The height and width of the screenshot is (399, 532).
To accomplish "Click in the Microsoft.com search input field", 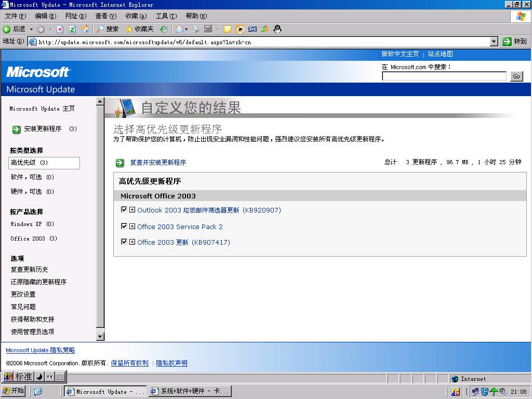I will point(444,76).
